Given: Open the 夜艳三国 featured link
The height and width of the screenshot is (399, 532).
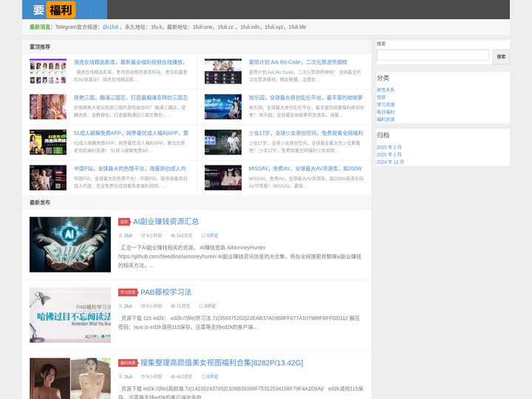Looking at the screenshot, I should click(131, 98).
